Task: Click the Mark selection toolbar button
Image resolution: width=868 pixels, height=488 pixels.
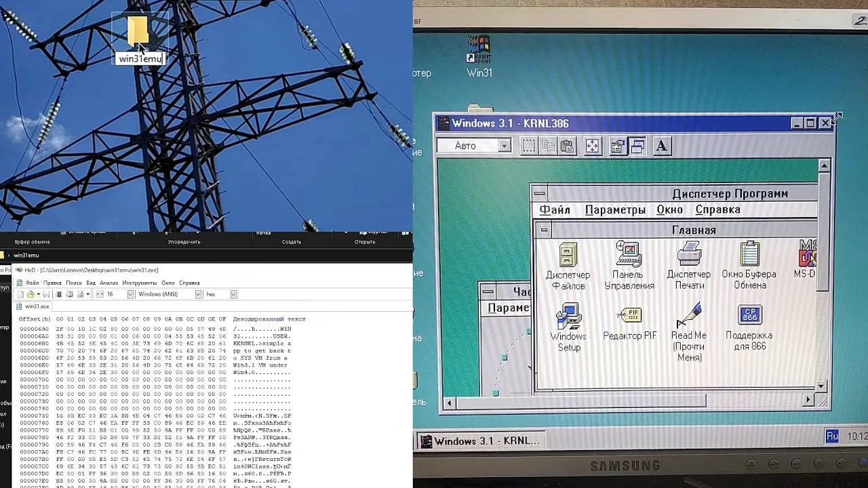Action: pos(529,146)
